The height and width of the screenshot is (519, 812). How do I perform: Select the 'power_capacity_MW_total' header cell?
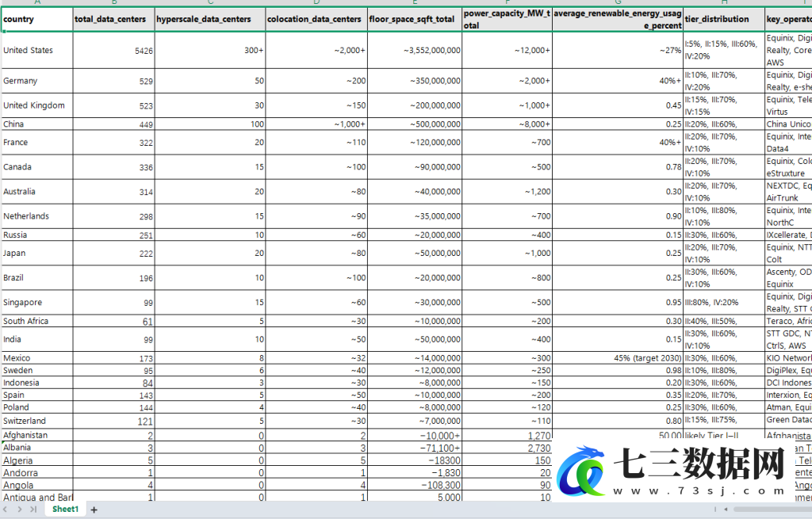point(507,19)
